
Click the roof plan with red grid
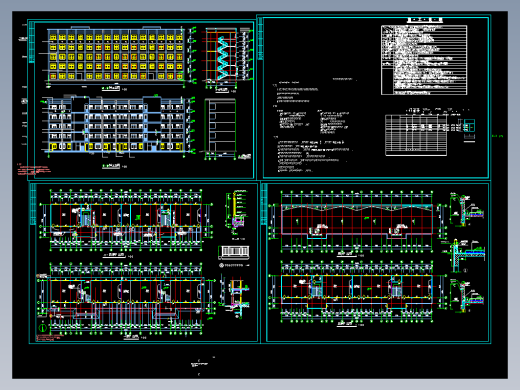(x=357, y=221)
